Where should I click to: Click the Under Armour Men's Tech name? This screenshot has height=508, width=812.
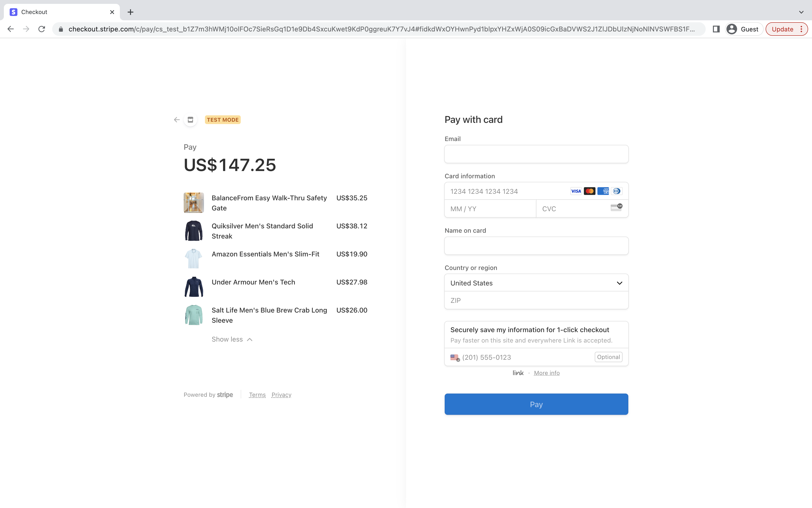(x=253, y=282)
